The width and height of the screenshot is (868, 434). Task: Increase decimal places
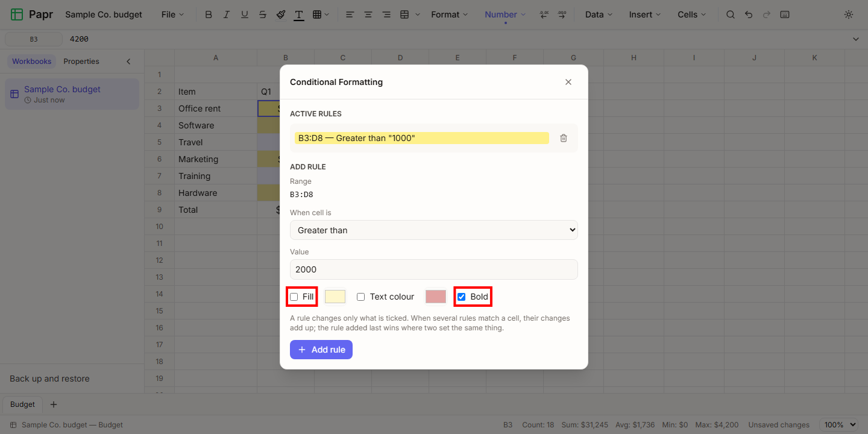562,14
